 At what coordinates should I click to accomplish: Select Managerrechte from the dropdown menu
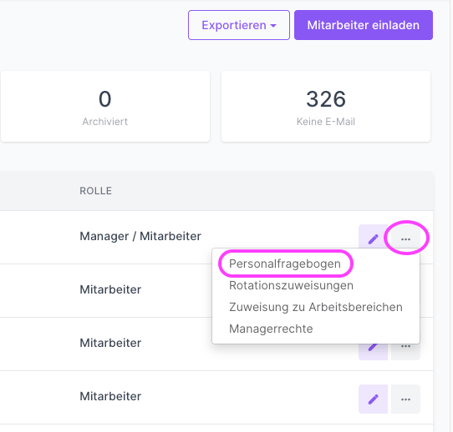[271, 329]
